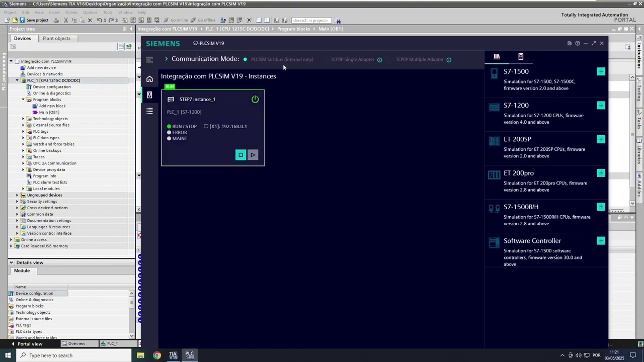Run the STEP7 Instance_1 CPU
The width and height of the screenshot is (644, 362).
tap(253, 155)
